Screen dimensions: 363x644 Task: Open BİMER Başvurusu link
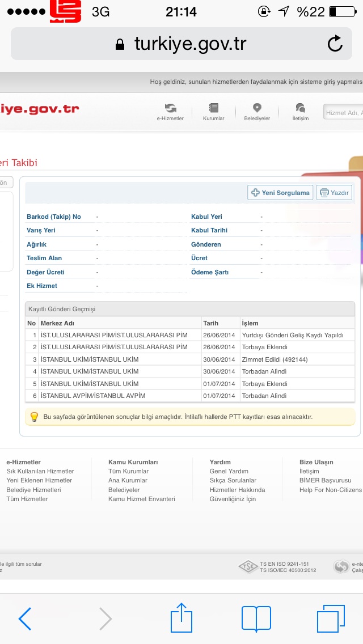click(x=325, y=480)
